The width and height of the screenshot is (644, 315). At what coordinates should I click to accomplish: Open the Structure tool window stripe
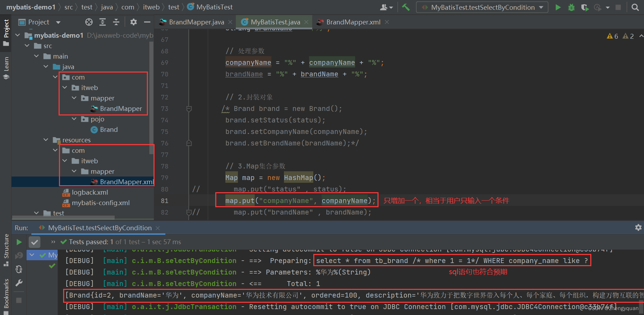tap(6, 250)
